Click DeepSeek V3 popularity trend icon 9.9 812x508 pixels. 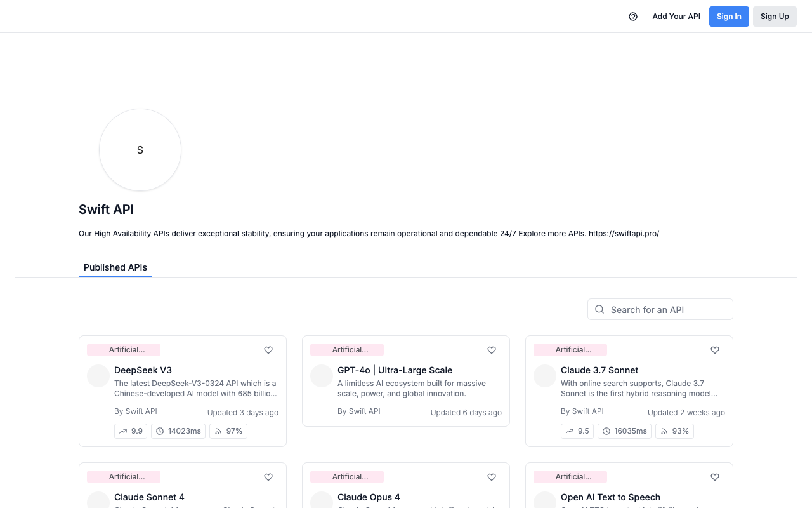(x=123, y=431)
